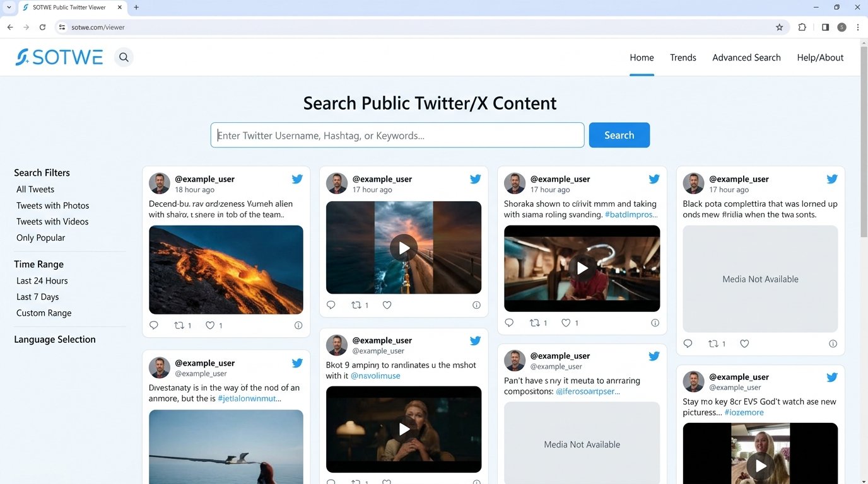Viewport: 868px width, 484px height.
Task: Play the ocean sunset video
Action: tap(404, 248)
